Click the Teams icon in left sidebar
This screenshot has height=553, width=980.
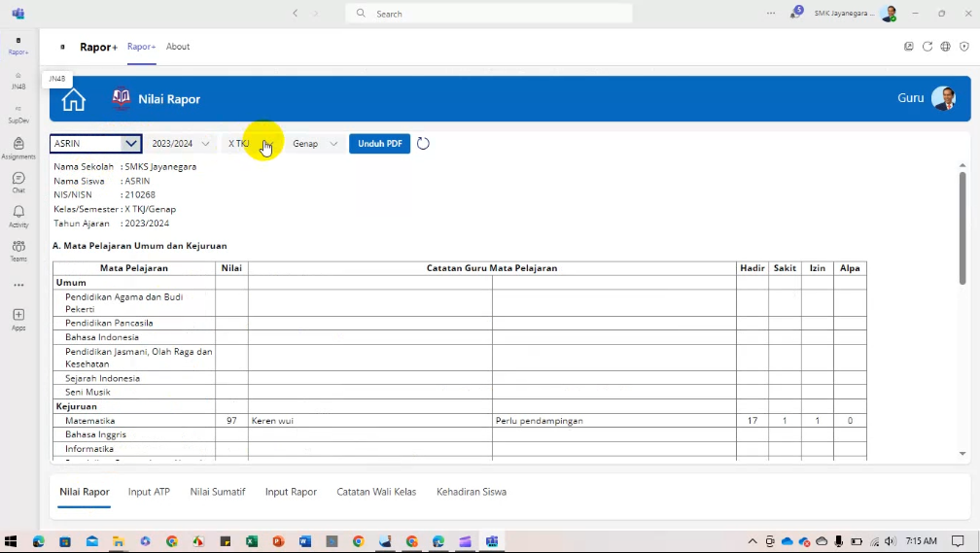coord(18,250)
